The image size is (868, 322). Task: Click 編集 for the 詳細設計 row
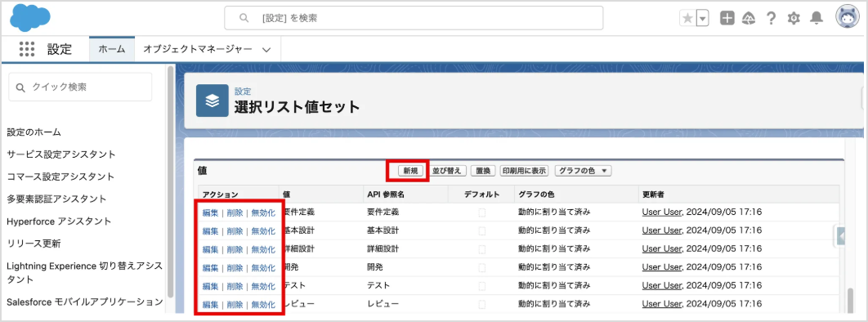210,249
